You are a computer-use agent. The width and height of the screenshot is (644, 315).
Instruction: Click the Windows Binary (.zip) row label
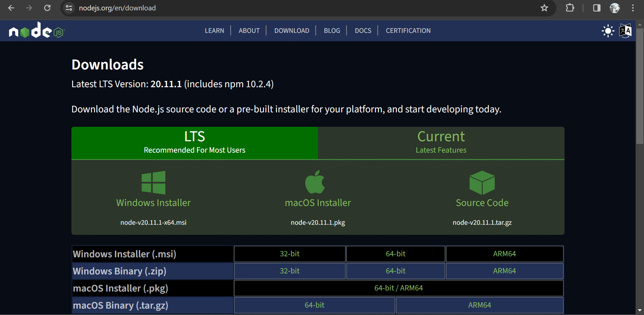pyautogui.click(x=119, y=271)
